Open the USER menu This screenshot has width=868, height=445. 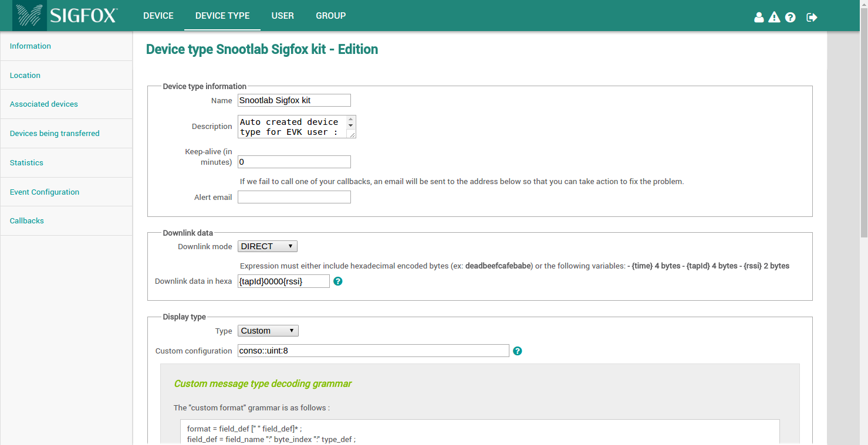pos(282,16)
